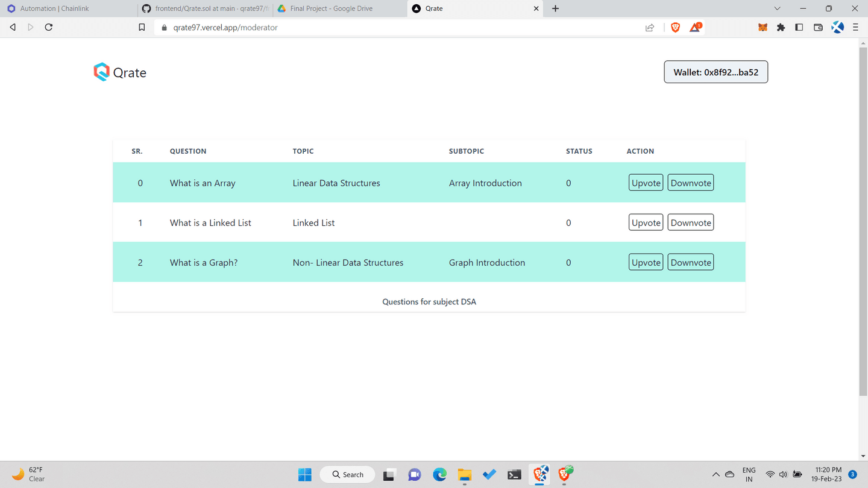The height and width of the screenshot is (488, 868).
Task: Click the OneDrive cloud tray icon
Action: click(x=729, y=475)
